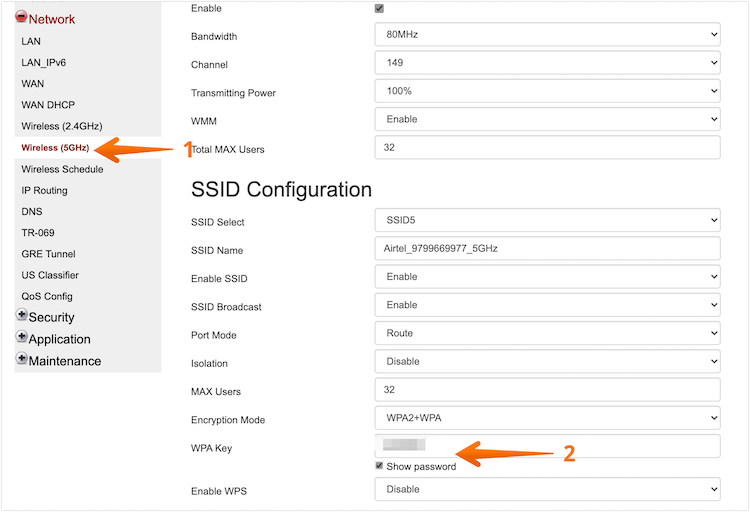Expand Security section plus icon

(x=22, y=316)
